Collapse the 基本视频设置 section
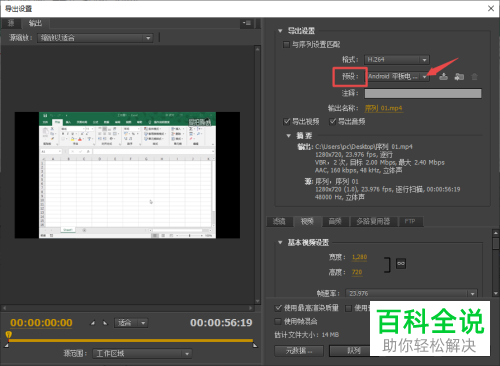This screenshot has width=500, height=366. coord(280,242)
